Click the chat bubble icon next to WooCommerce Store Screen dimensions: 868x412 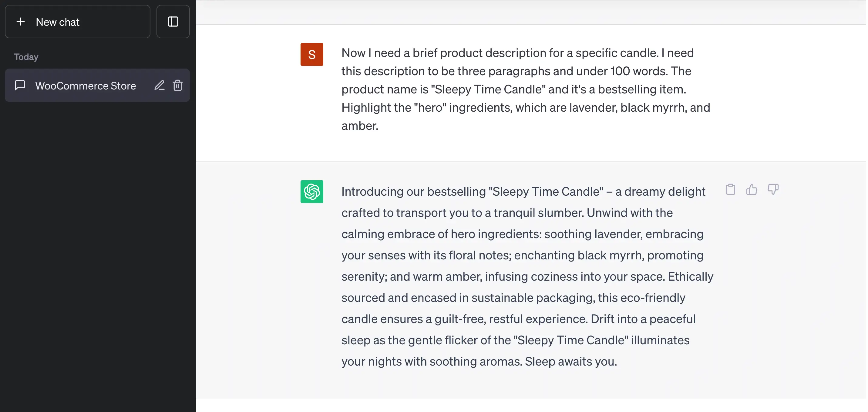pyautogui.click(x=20, y=85)
